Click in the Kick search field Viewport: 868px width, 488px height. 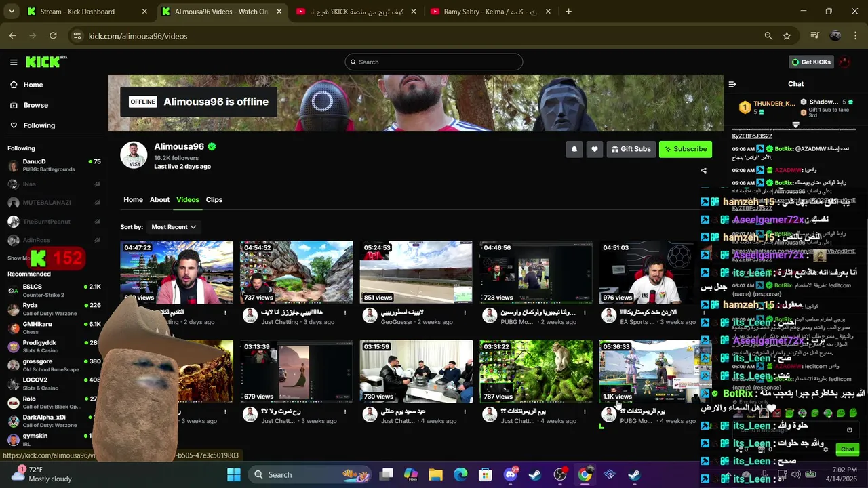[434, 62]
